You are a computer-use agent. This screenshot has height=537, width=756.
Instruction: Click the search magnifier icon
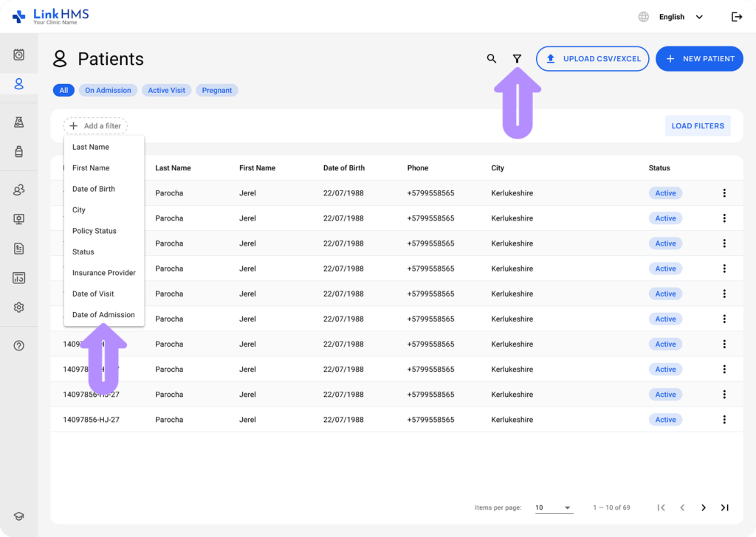(x=491, y=59)
